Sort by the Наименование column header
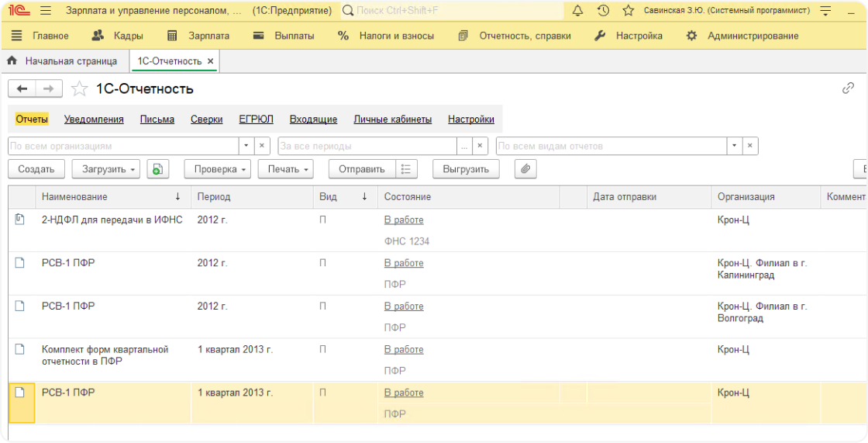This screenshot has height=443, width=868. click(x=113, y=197)
